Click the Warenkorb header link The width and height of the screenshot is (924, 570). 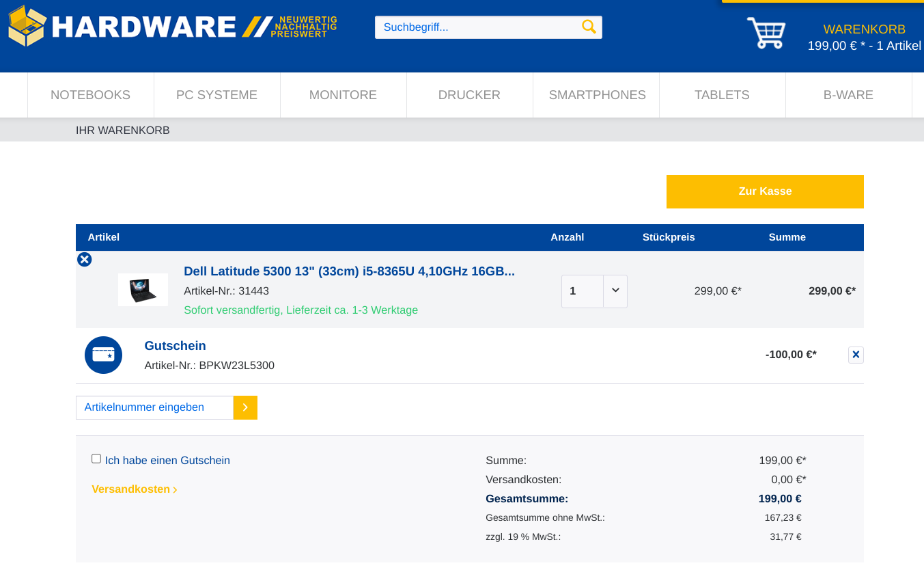point(865,29)
